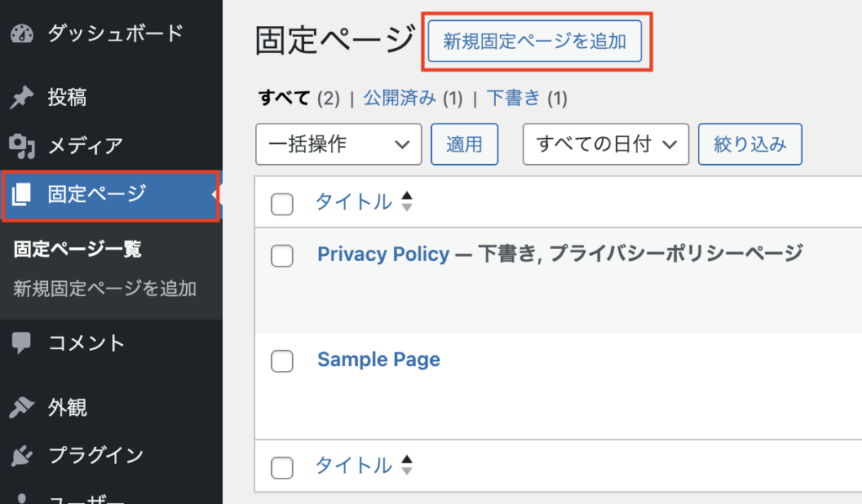862x504 pixels.
Task: Click the sort arrows beside top タイトル header
Action: (407, 202)
